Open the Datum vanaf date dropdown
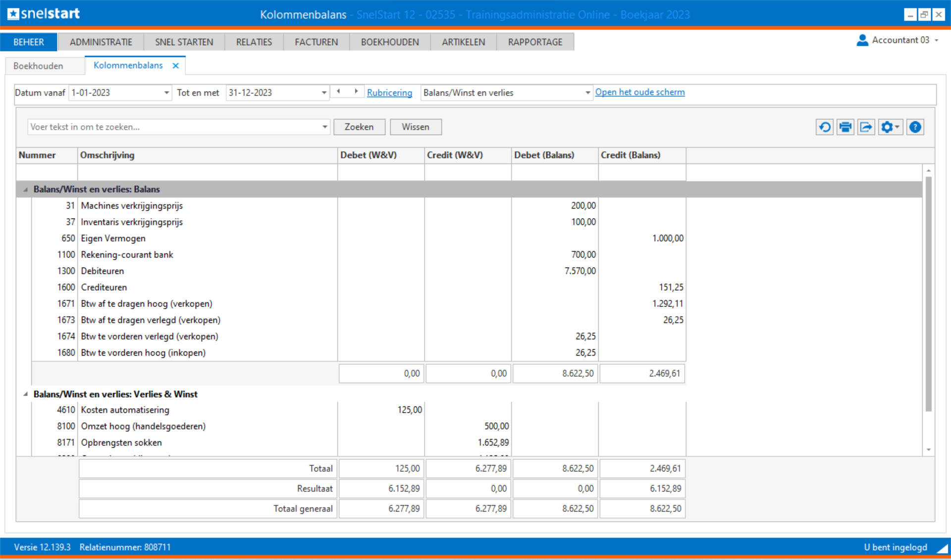 pos(166,93)
